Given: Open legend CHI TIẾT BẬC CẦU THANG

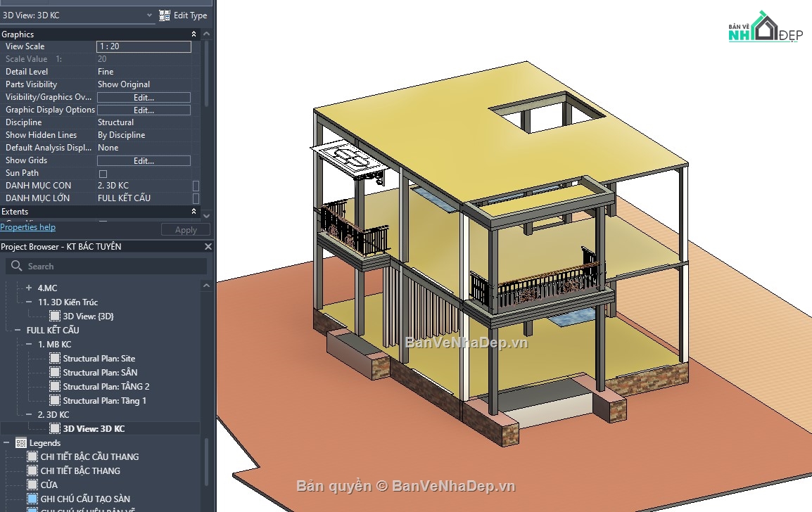Looking at the screenshot, I should pos(89,457).
